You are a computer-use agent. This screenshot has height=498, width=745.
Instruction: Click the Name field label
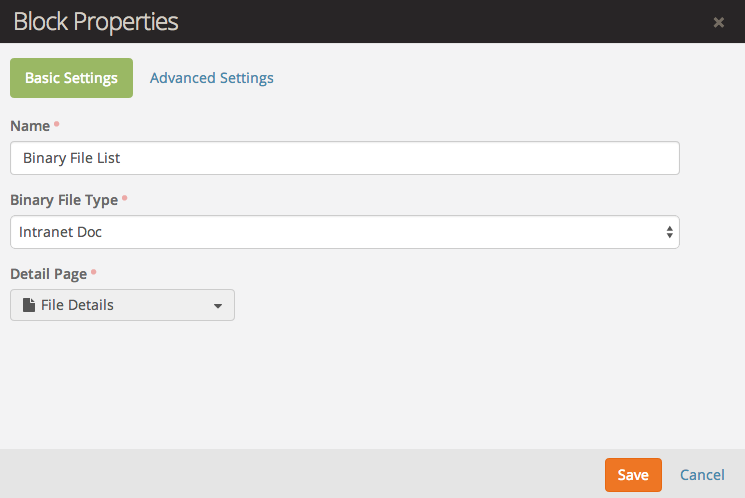(30, 126)
